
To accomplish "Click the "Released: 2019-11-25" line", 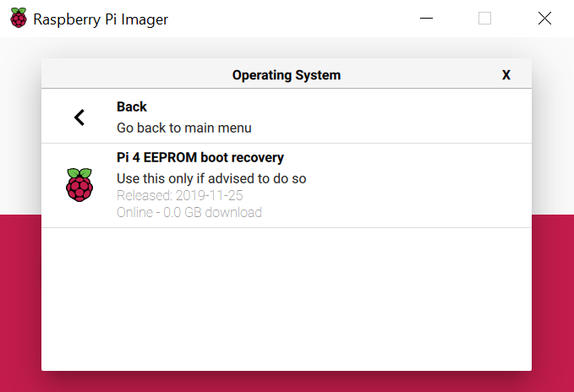I will tap(180, 195).
